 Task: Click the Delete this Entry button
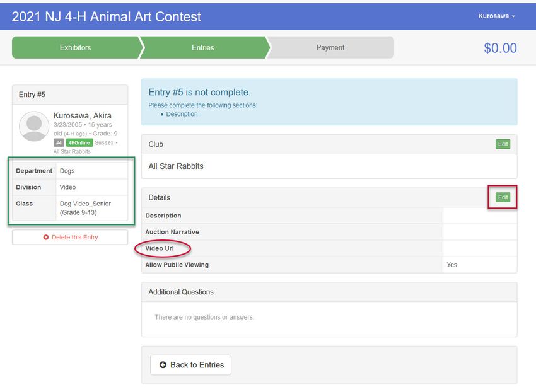coord(70,237)
